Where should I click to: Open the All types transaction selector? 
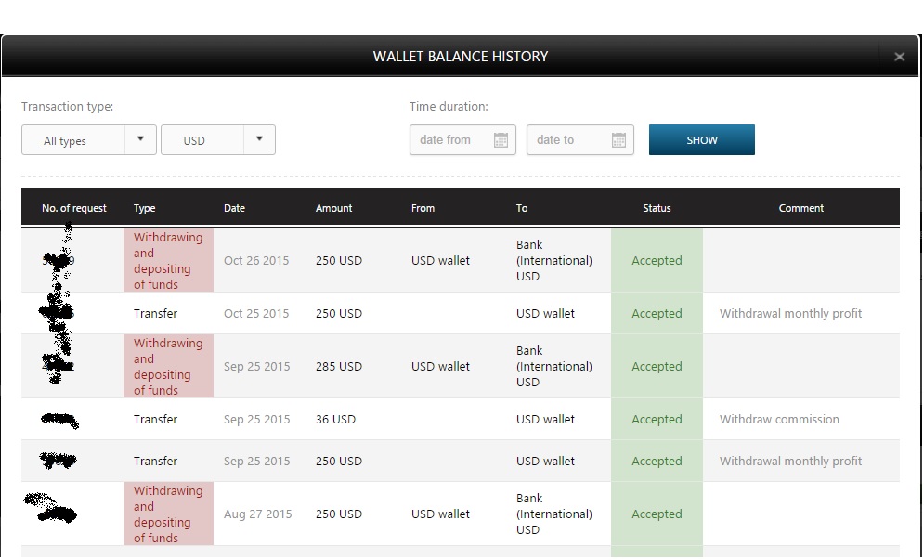(74, 140)
